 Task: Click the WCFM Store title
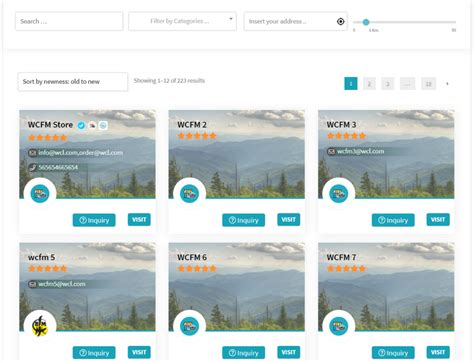pos(50,125)
